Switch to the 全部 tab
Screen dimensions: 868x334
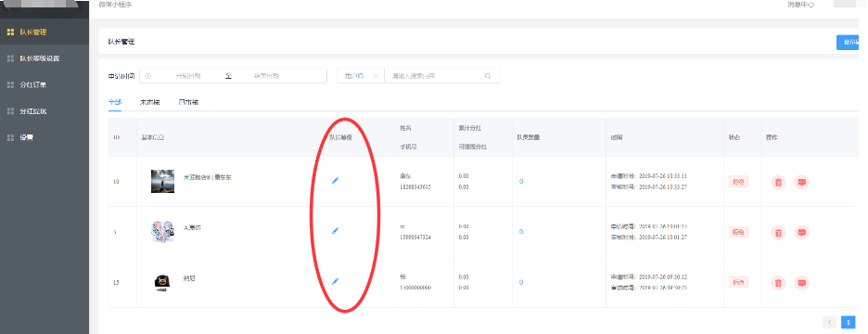(x=115, y=102)
